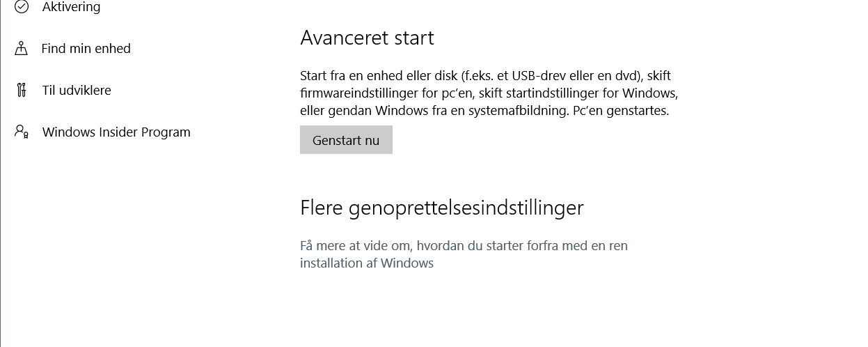The width and height of the screenshot is (868, 347).
Task: Click the 'installation af Windows' link text
Action: 367,263
